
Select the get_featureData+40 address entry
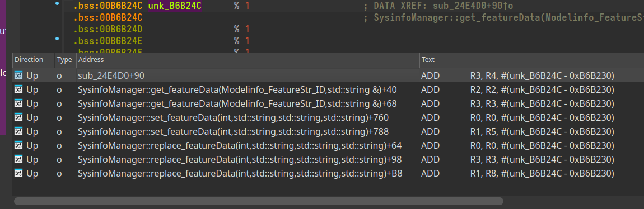click(237, 89)
